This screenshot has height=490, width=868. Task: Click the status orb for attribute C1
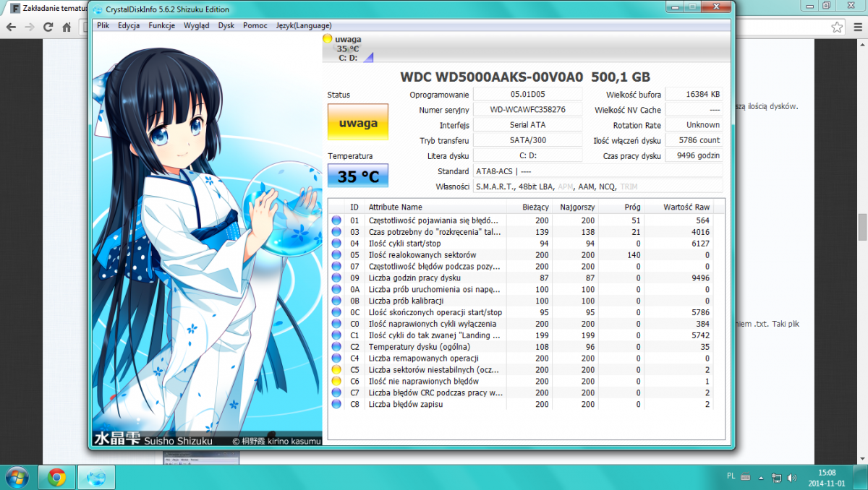336,335
